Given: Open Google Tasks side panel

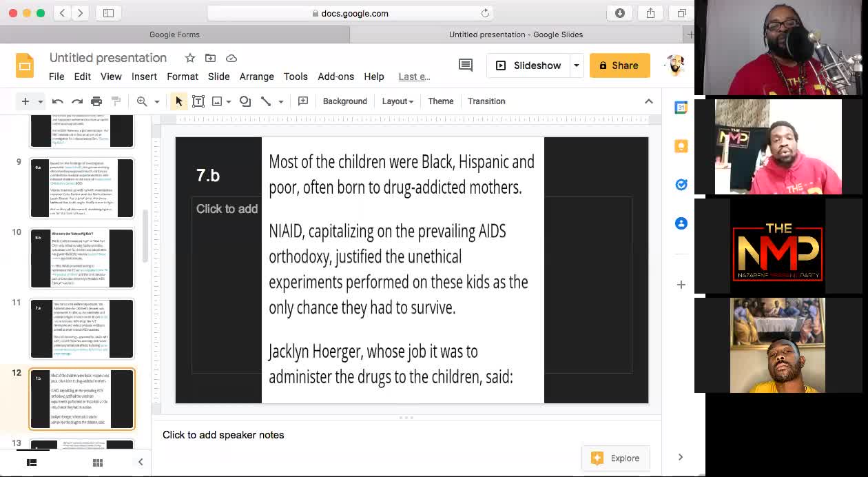Looking at the screenshot, I should click(681, 185).
